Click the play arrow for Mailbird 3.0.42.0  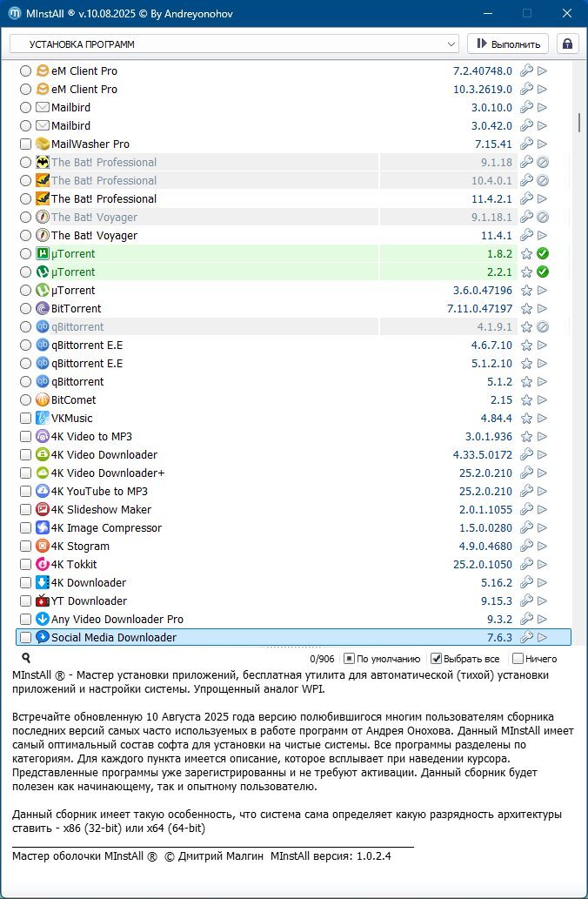[543, 125]
